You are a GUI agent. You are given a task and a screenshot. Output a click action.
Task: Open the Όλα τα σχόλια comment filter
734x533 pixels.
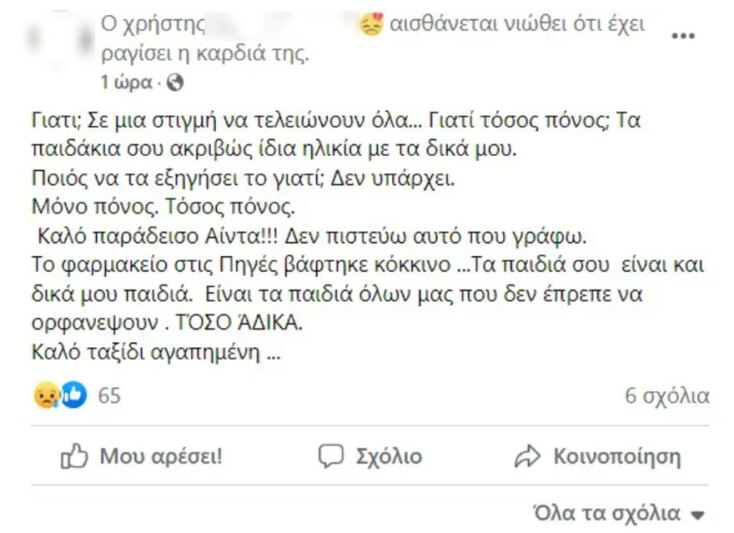(x=608, y=515)
